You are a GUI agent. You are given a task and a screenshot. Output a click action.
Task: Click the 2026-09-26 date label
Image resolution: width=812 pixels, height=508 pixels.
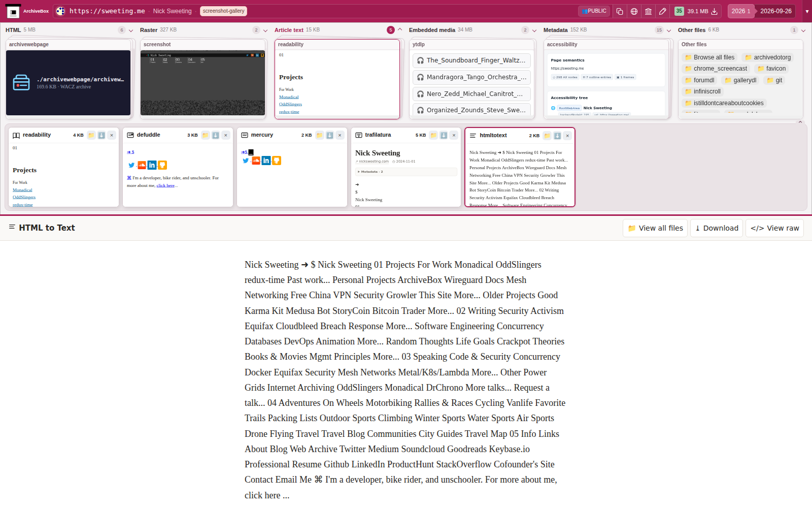click(775, 11)
